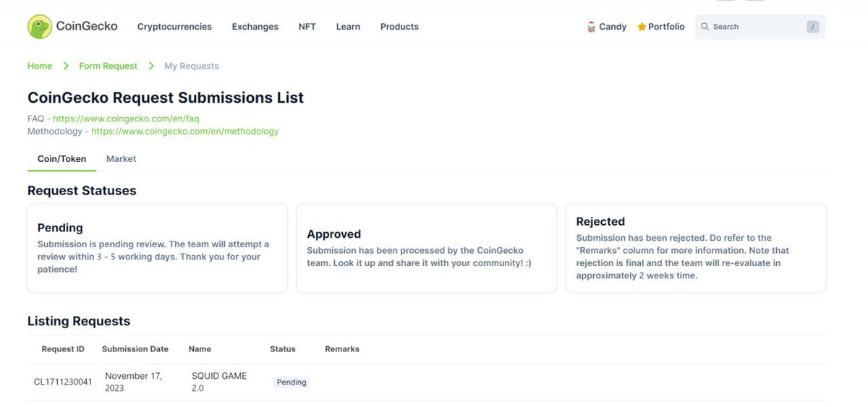
Task: Click the search magnifier icon
Action: click(x=705, y=27)
